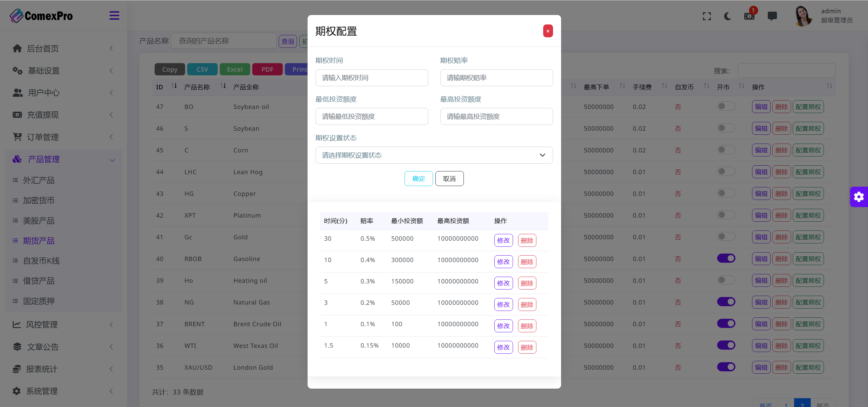The width and height of the screenshot is (868, 407).
Task: Toggle 开市 switch for row 41 Gold
Action: [726, 237]
